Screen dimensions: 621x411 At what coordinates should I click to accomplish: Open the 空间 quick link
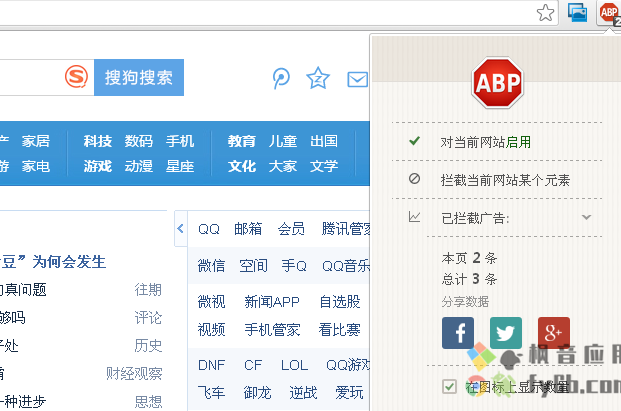click(x=254, y=266)
